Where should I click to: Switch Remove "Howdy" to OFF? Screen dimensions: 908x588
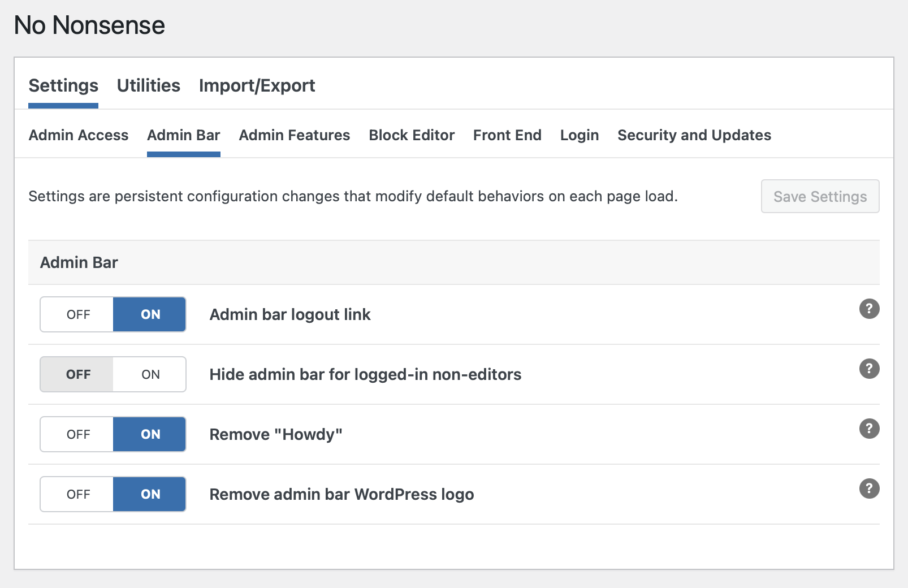pos(78,434)
